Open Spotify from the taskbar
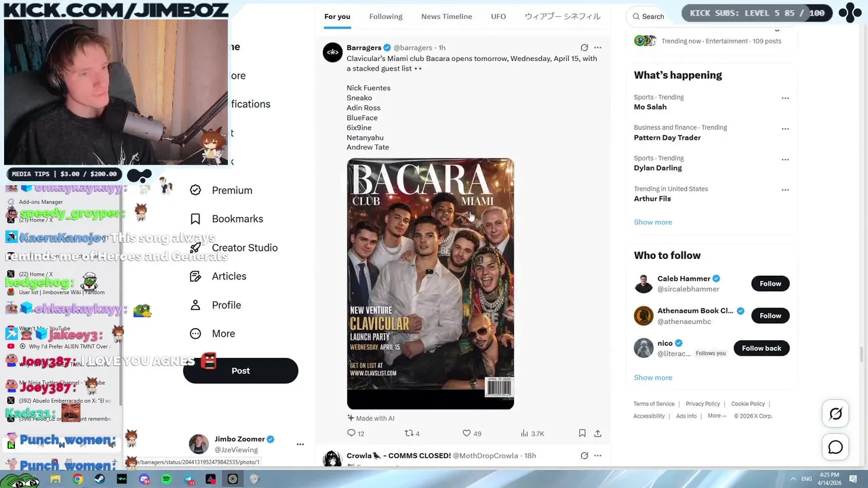Image resolution: width=868 pixels, height=488 pixels. [x=166, y=479]
